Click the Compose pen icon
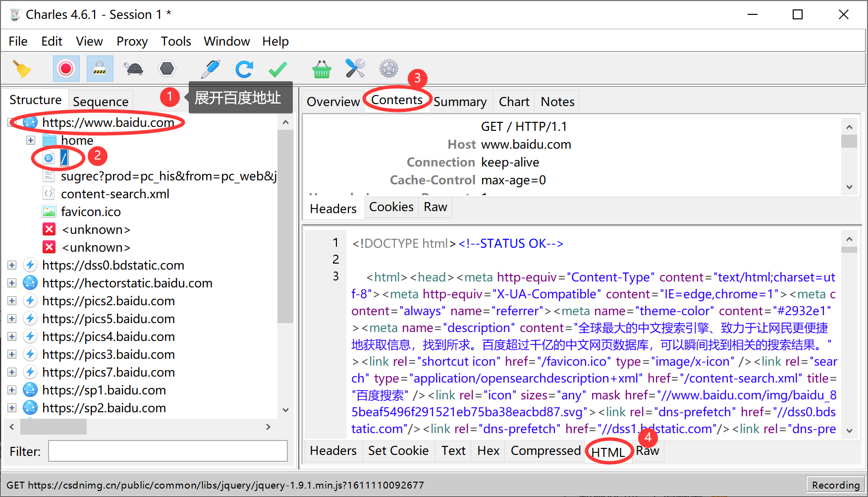Viewport: 868px width, 497px height. (x=211, y=68)
